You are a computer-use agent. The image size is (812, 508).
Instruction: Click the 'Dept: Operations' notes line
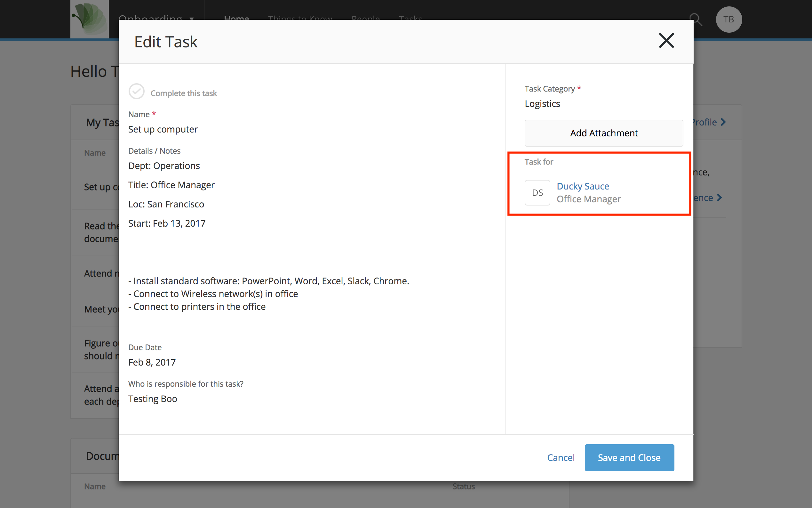(x=164, y=166)
